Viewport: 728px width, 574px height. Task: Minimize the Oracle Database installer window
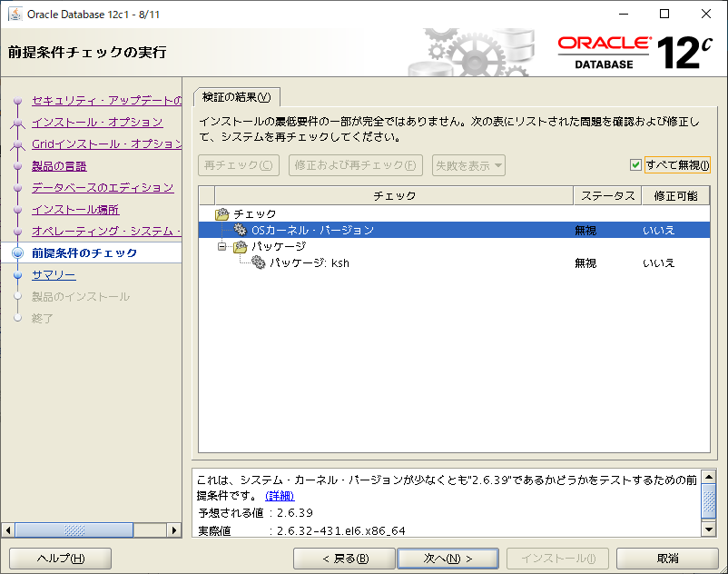tap(624, 14)
